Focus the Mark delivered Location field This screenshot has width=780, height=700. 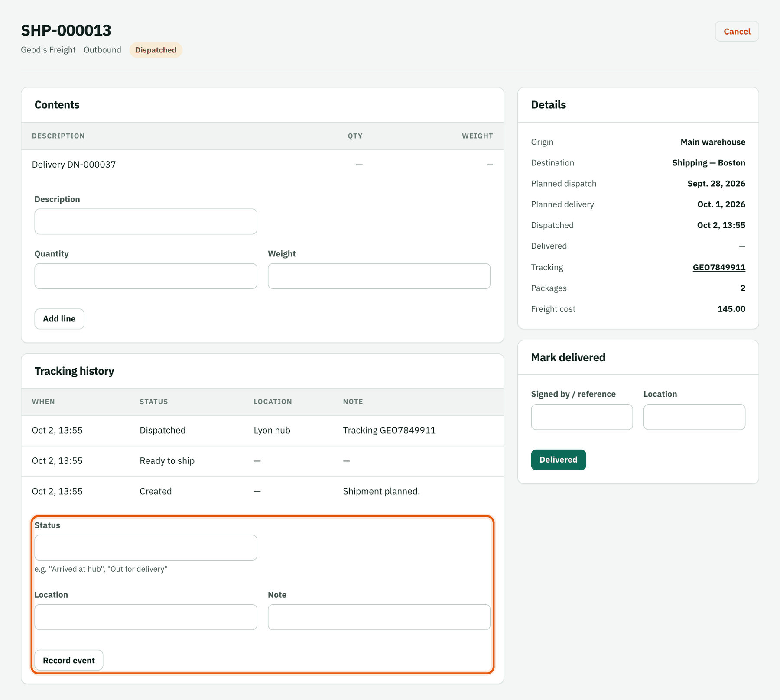pos(694,417)
